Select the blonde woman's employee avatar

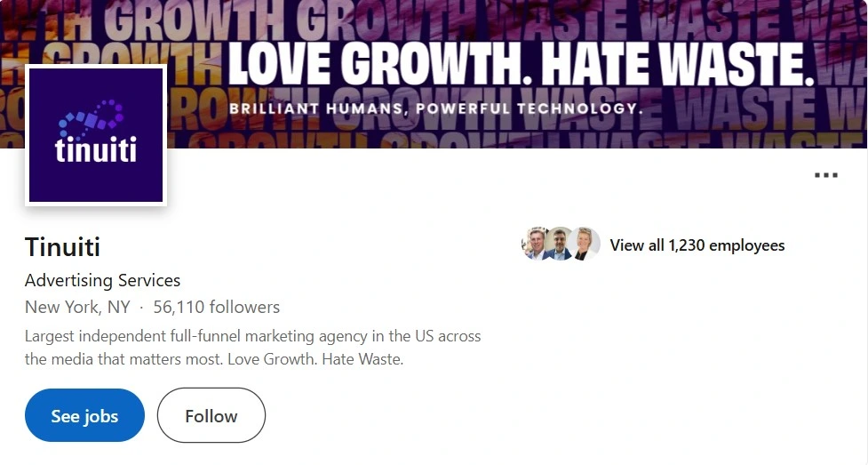[x=584, y=244]
